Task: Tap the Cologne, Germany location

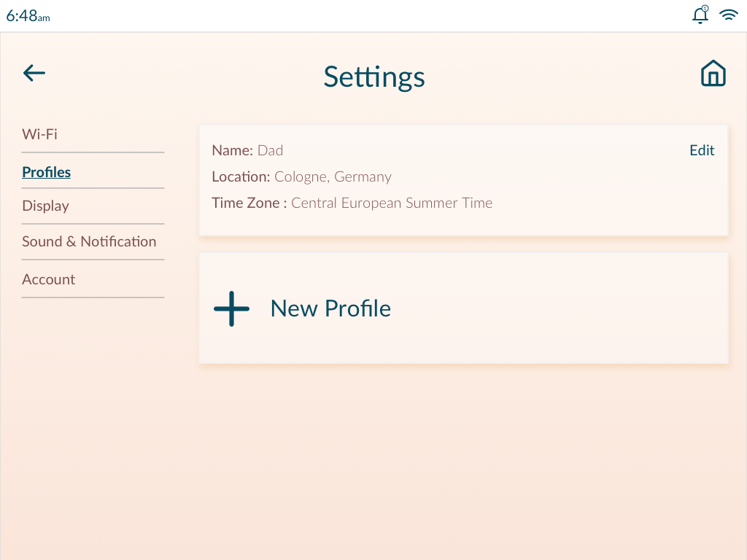Action: click(x=333, y=176)
